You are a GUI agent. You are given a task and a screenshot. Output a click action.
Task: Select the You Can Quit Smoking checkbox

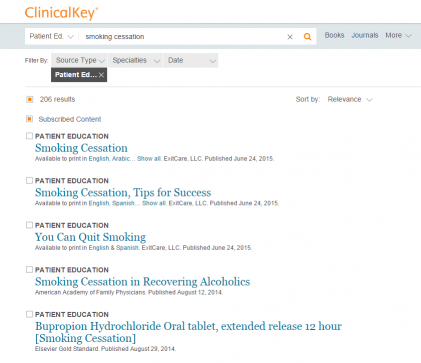coord(29,225)
